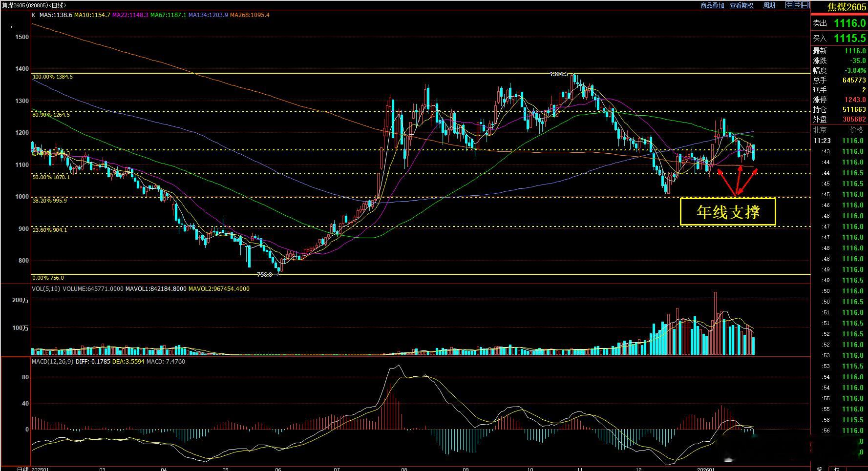Click the left arrow navigation icon
Image resolution: width=868 pixels, height=471 pixels.
789,5
